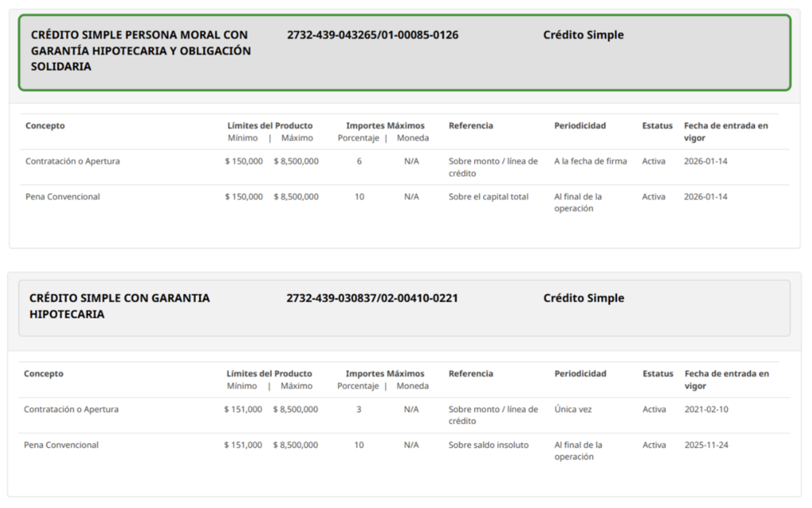The width and height of the screenshot is (812, 508).
Task: Click the percentage value 6 in first table
Action: click(359, 162)
